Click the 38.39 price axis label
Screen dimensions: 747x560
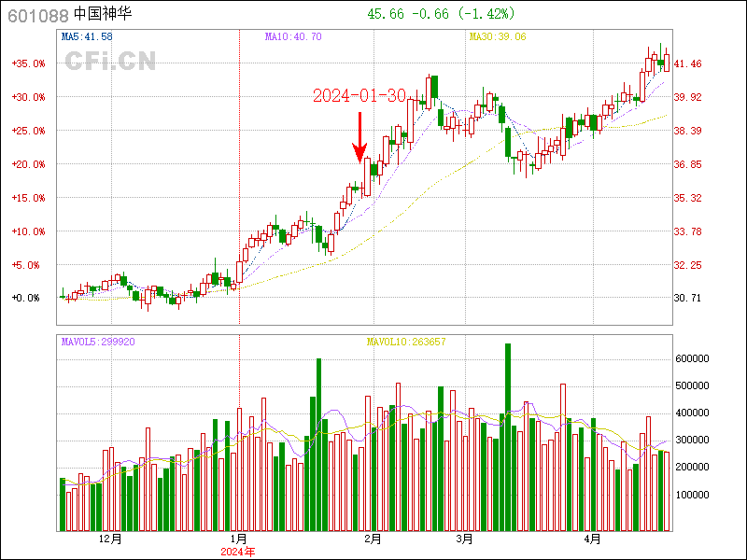687,131
